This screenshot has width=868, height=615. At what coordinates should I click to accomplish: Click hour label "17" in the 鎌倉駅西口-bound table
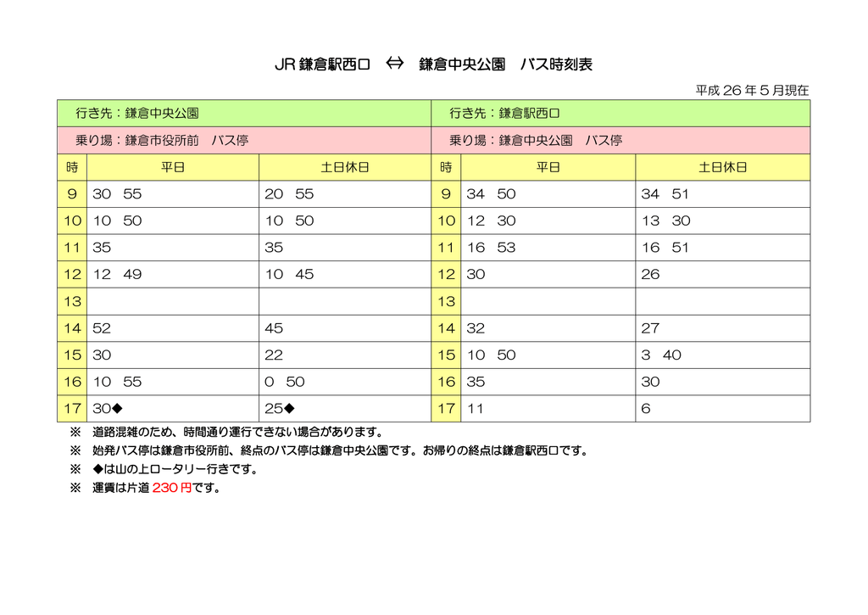(446, 408)
